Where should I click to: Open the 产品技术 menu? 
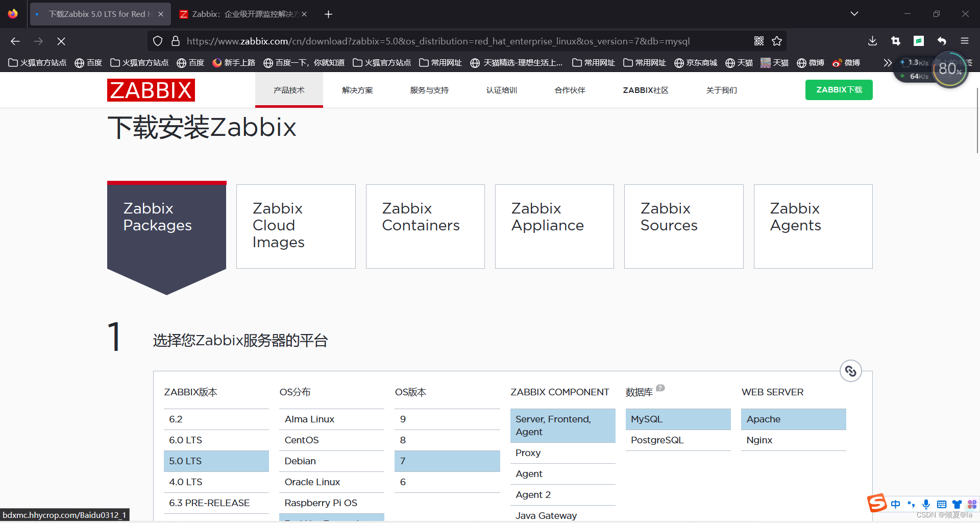(289, 90)
